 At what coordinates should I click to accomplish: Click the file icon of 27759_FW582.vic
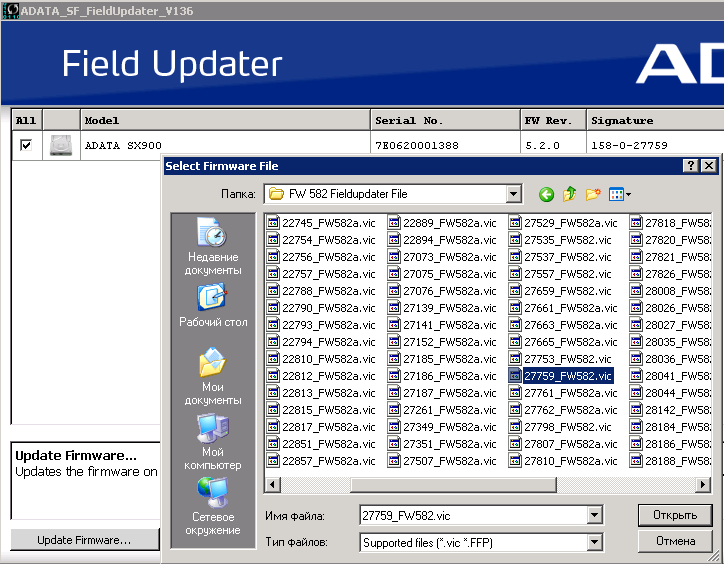click(x=515, y=376)
